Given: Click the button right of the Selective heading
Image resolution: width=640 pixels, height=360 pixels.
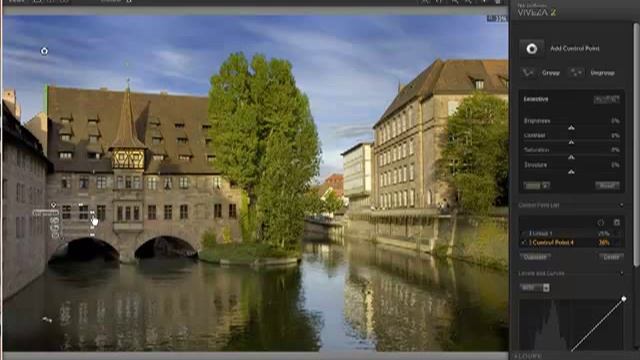Looking at the screenshot, I should pos(607,99).
